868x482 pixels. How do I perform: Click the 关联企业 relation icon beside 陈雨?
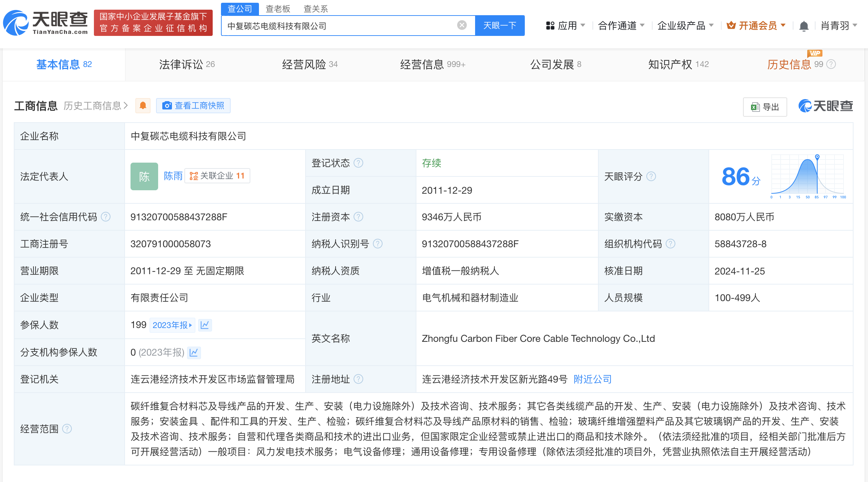click(x=194, y=176)
